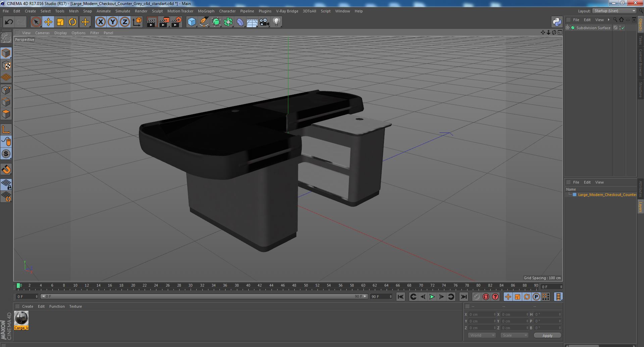Toggle Subdivision Surface green checkmark
Image resolution: width=644 pixels, height=347 pixels.
pos(623,28)
